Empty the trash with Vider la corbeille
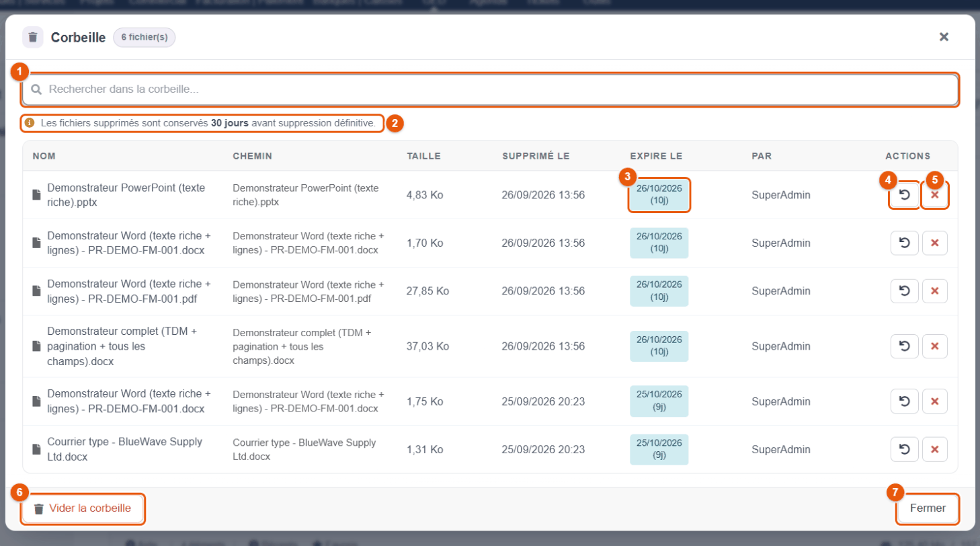 [x=83, y=508]
